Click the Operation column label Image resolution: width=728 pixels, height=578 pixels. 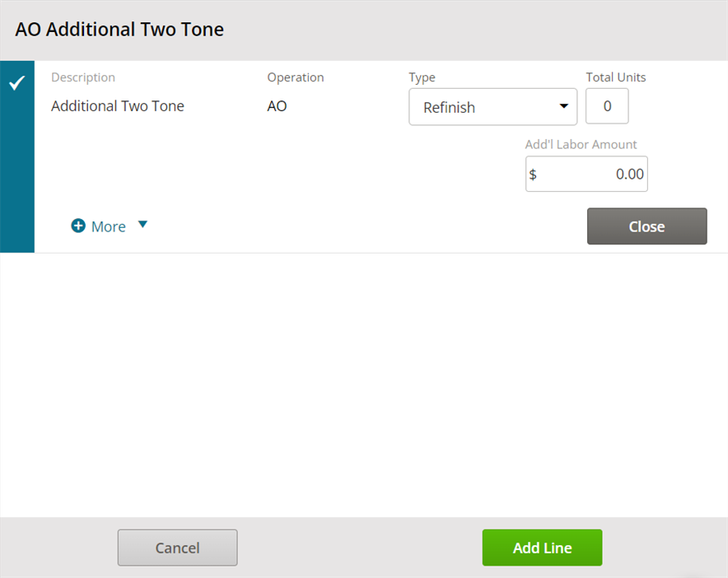(296, 77)
